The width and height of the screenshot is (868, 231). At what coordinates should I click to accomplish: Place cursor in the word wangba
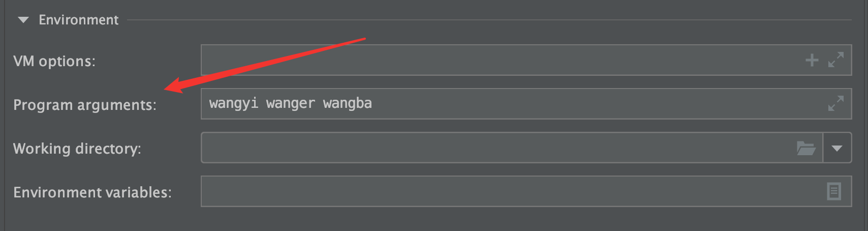[x=347, y=104]
